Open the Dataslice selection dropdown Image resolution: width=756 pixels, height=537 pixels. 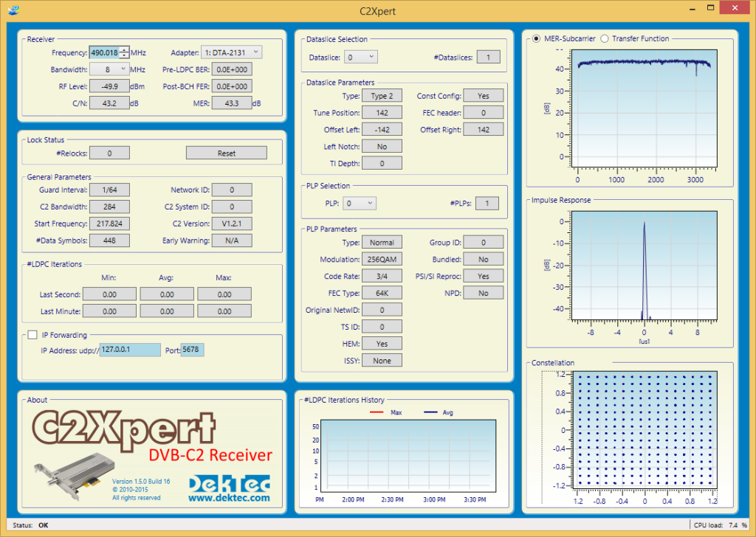tap(361, 56)
